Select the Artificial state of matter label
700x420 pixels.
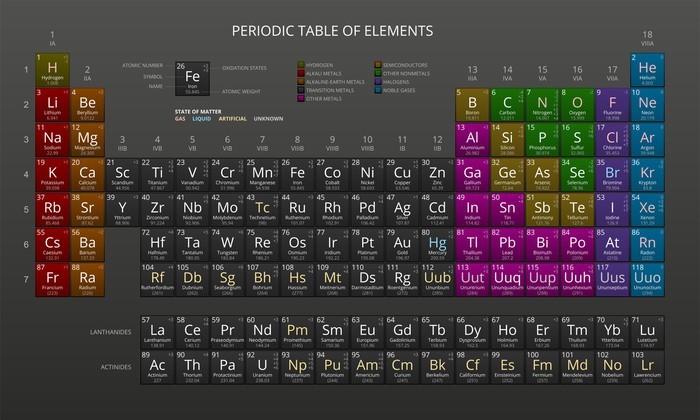click(x=233, y=118)
